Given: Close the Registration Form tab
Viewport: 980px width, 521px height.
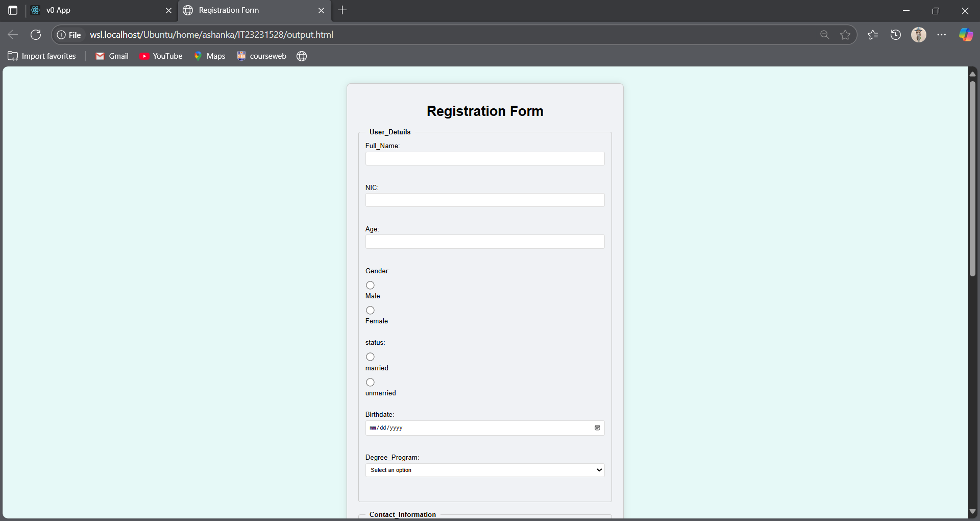Looking at the screenshot, I should [321, 10].
